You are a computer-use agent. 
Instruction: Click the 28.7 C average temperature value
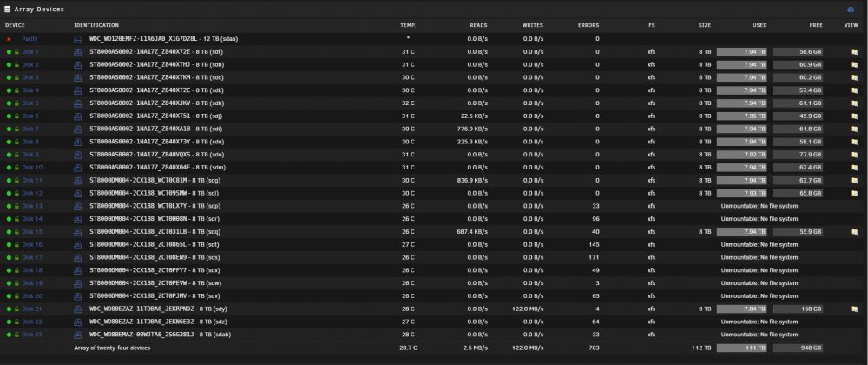[x=409, y=348]
